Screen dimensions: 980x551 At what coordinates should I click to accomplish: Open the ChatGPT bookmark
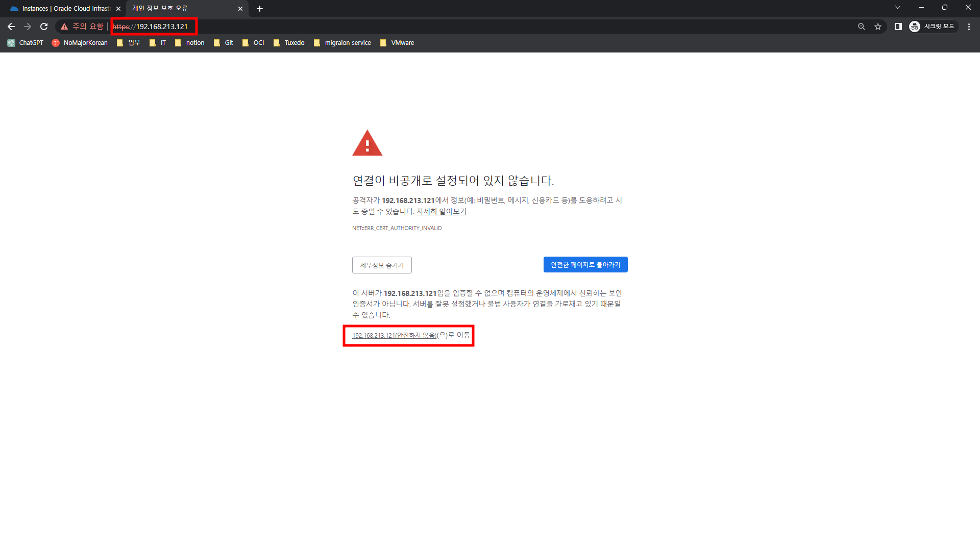(26, 43)
